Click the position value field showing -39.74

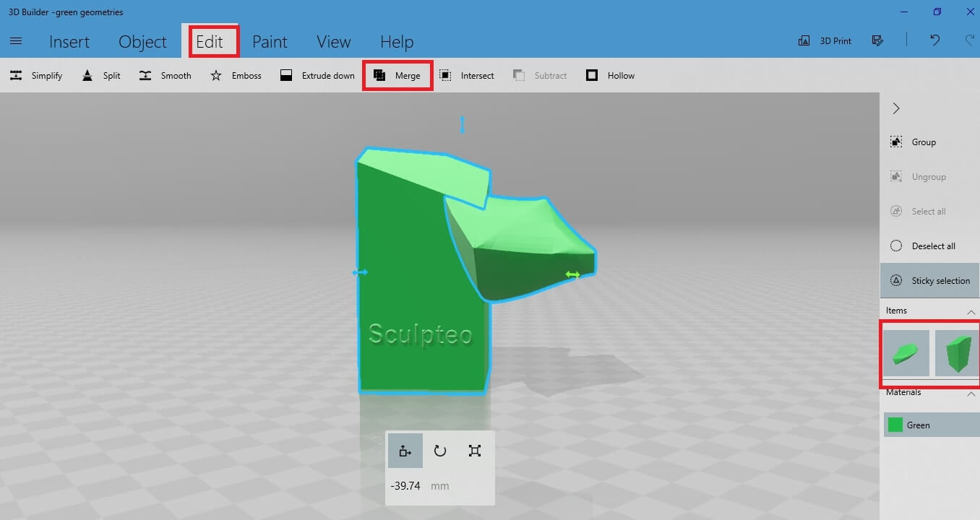coord(405,486)
